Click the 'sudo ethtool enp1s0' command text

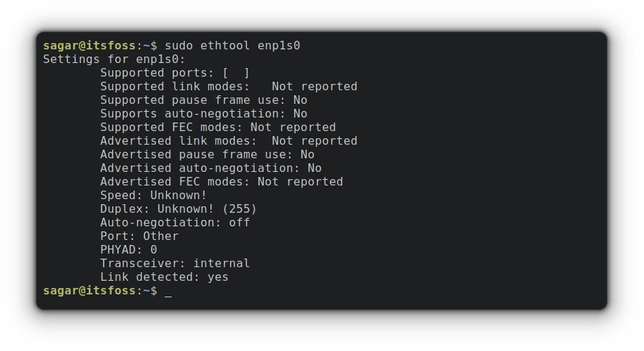232,46
